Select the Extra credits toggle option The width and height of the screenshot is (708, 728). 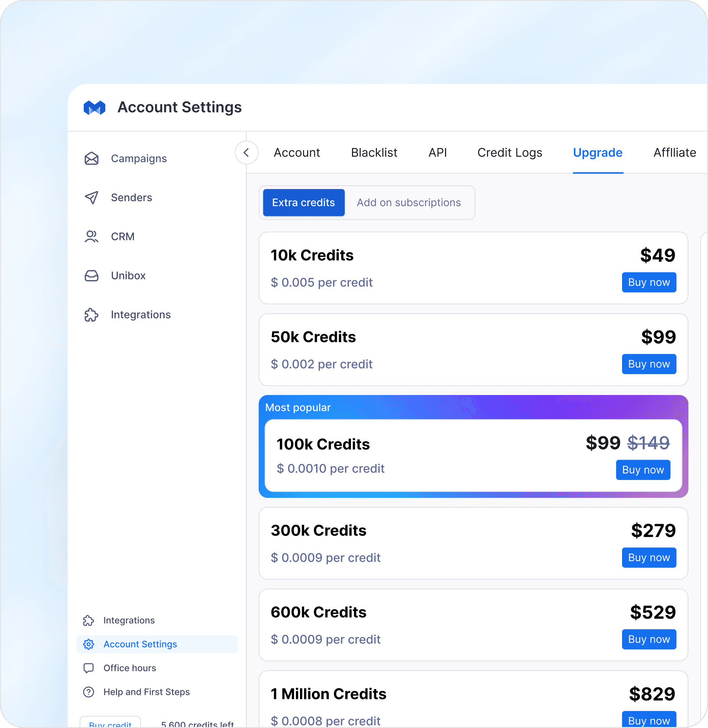(x=303, y=203)
